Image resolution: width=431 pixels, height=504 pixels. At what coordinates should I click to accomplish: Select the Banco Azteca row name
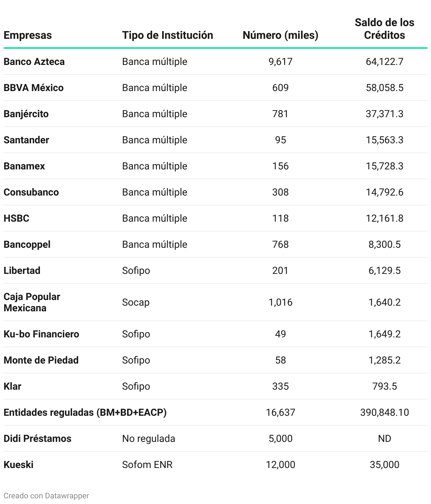tap(34, 62)
